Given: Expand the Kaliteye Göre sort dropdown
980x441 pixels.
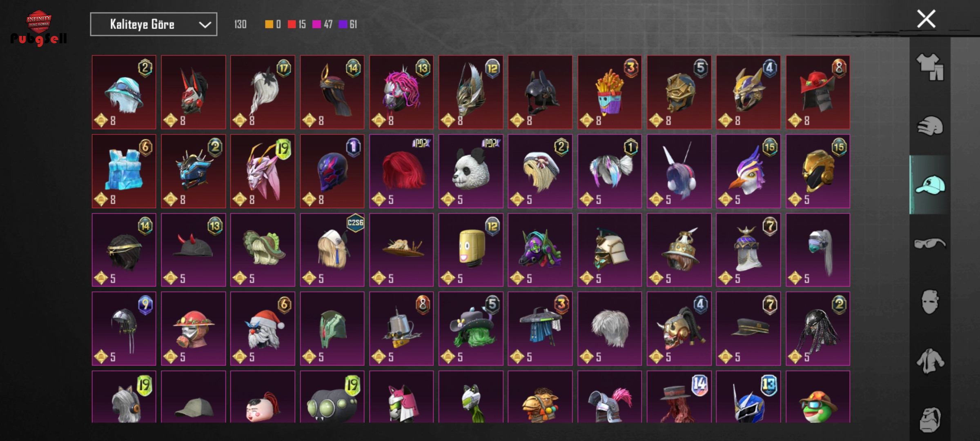Looking at the screenshot, I should [x=154, y=24].
